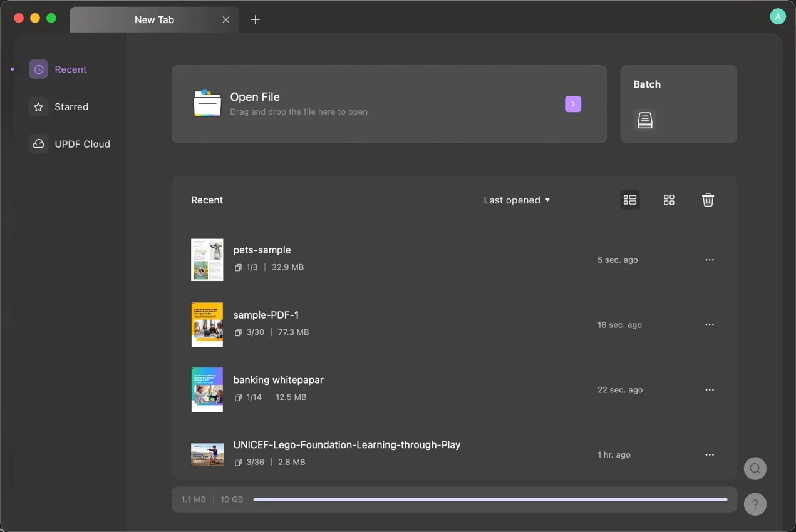Click the cloud storage usage bar
This screenshot has height=532, width=796.
[x=490, y=499]
